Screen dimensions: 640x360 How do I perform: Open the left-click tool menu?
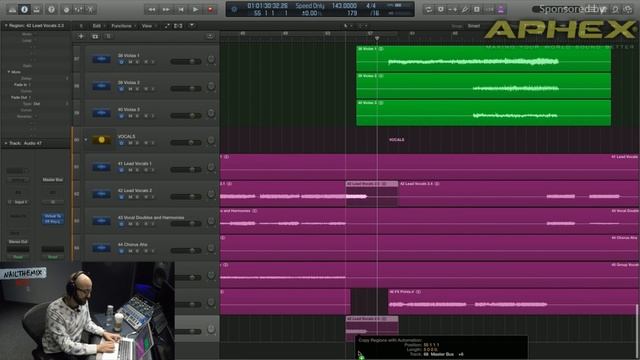[x=347, y=26]
